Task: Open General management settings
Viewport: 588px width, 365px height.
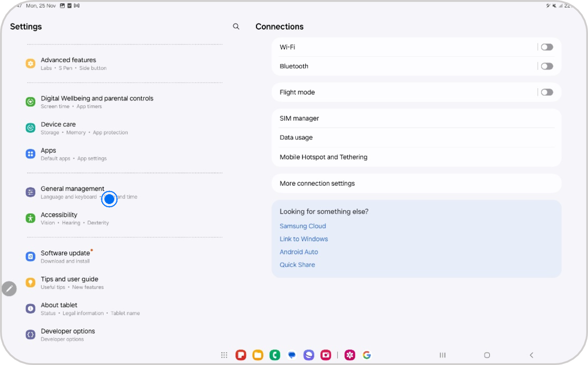Action: pyautogui.click(x=72, y=189)
